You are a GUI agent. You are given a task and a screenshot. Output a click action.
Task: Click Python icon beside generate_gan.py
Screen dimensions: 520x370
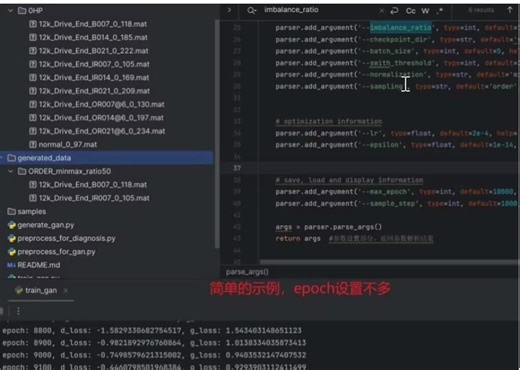click(x=12, y=225)
